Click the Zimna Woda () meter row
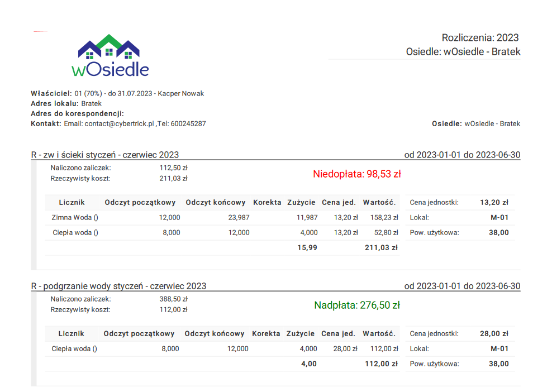 coord(74,218)
